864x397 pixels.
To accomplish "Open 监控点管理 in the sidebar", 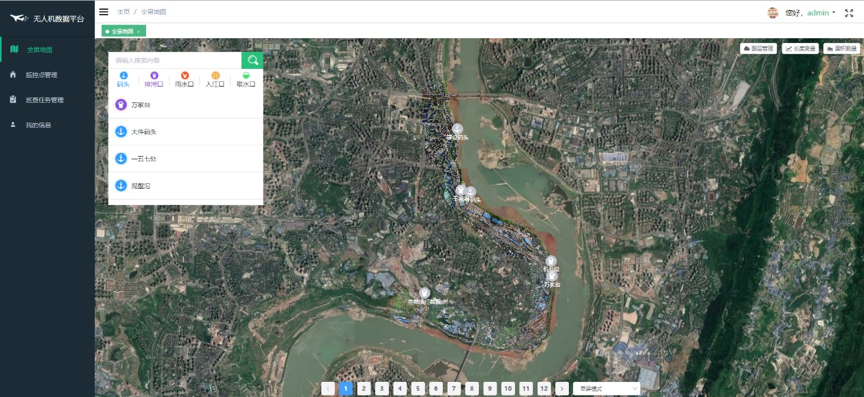I will (41, 75).
